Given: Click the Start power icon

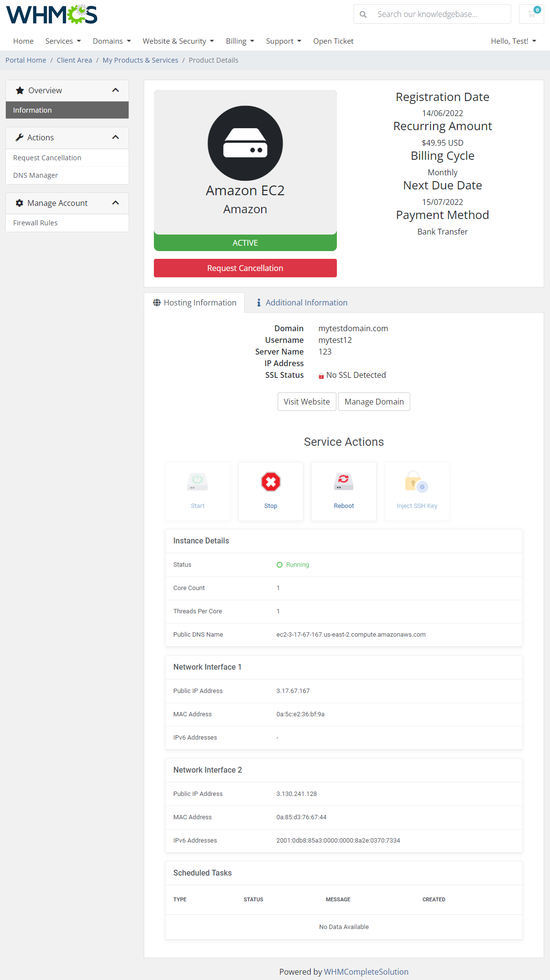Looking at the screenshot, I should coord(198,482).
